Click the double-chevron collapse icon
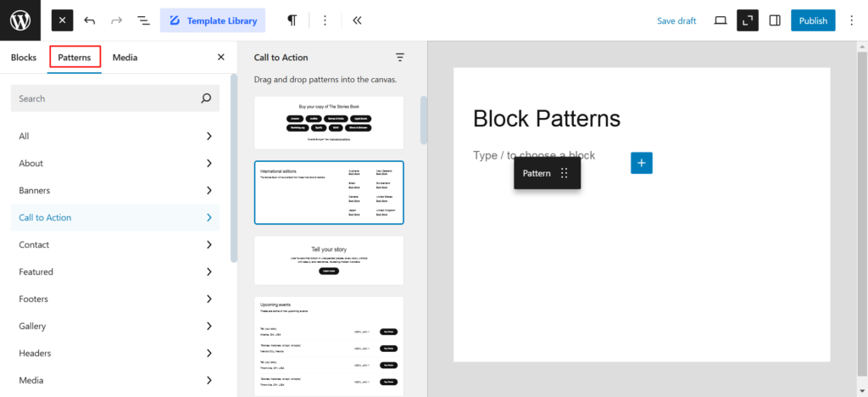The height and width of the screenshot is (397, 868). click(357, 20)
